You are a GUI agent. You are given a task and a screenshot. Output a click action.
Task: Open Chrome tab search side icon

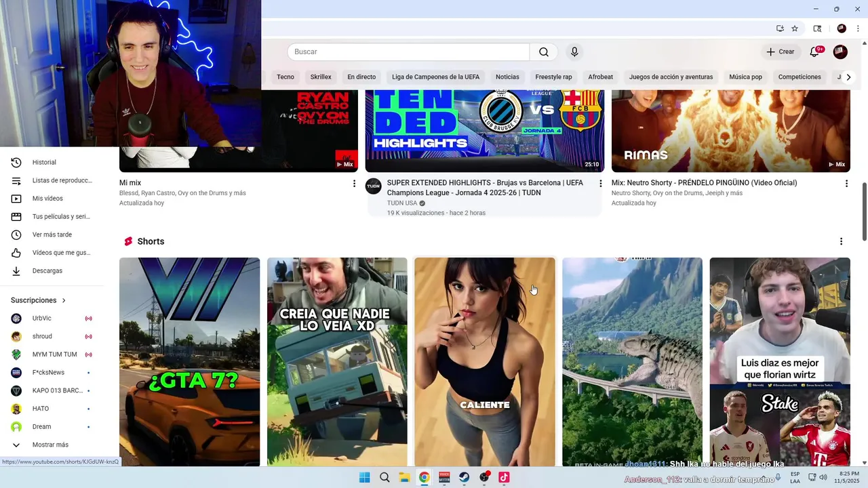[817, 28]
